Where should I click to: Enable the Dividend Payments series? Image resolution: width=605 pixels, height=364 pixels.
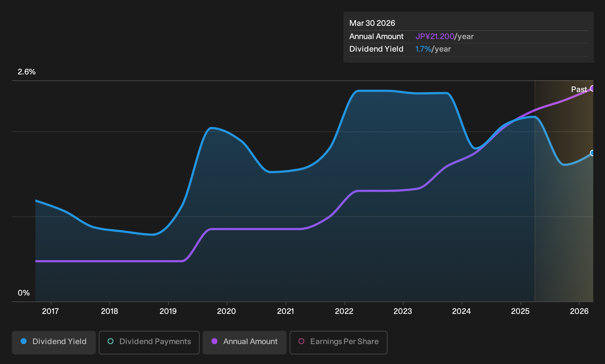coord(149,343)
